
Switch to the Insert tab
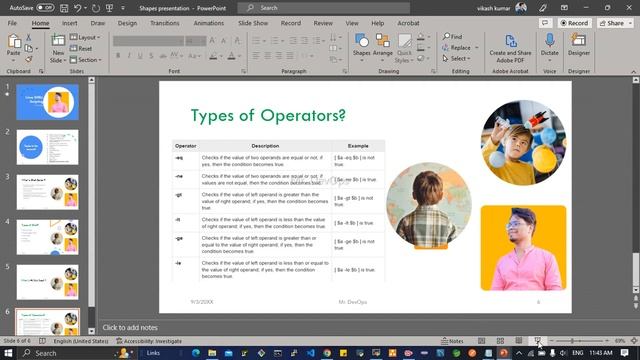(69, 23)
